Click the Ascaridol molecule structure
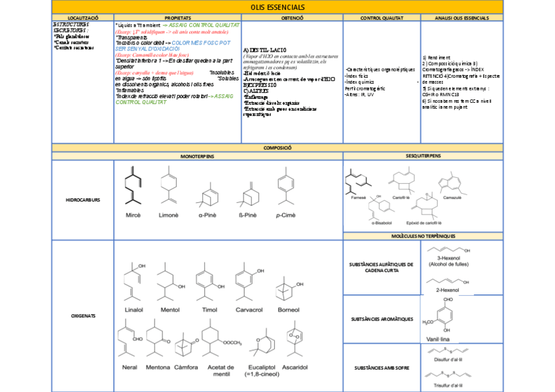Image resolution: width=555 pixels, height=392 pixels. 295,338
